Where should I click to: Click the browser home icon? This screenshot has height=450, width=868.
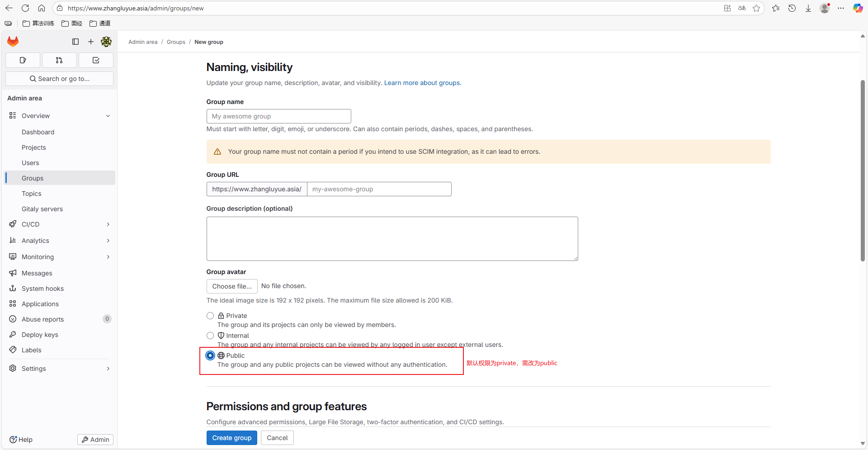click(x=42, y=8)
